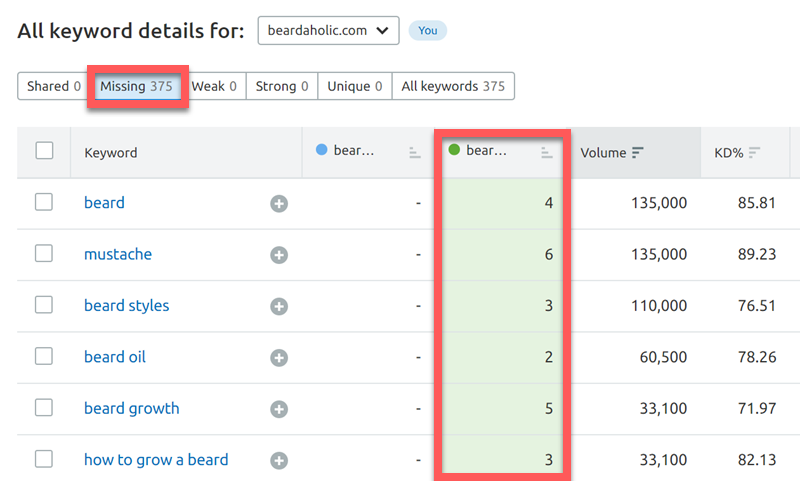
Task: Add beard styles using its plus icon
Action: click(279, 306)
